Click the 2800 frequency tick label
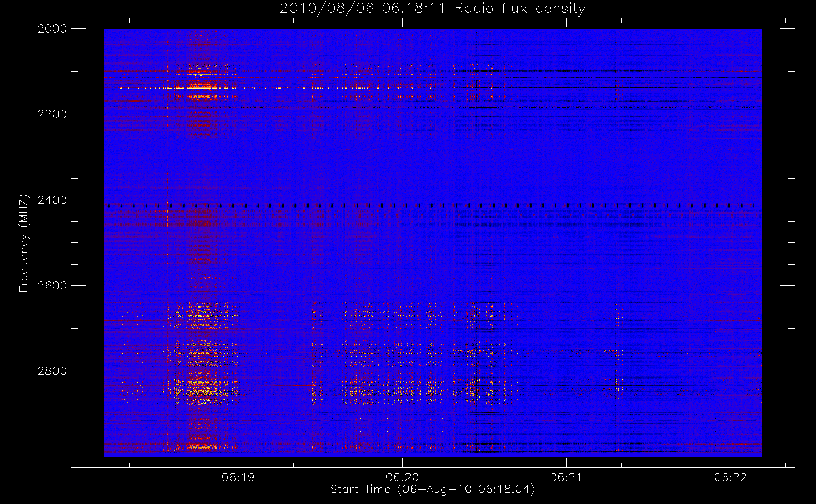Screen dimensions: 816x504 (x=52, y=371)
